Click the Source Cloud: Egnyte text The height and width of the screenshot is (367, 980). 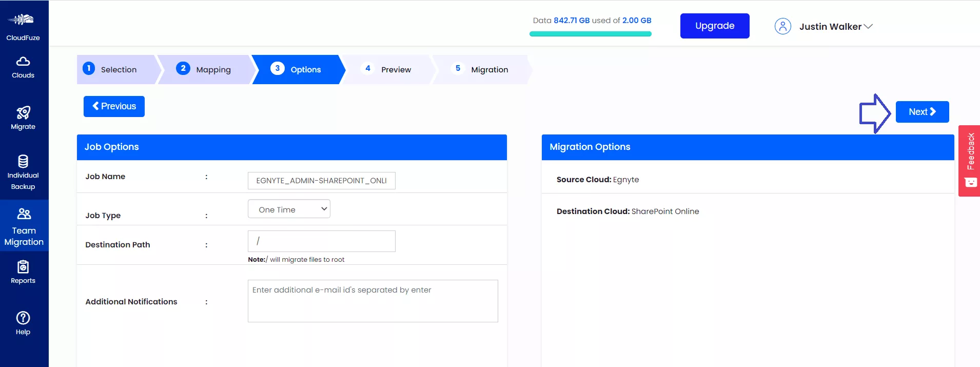pos(598,180)
